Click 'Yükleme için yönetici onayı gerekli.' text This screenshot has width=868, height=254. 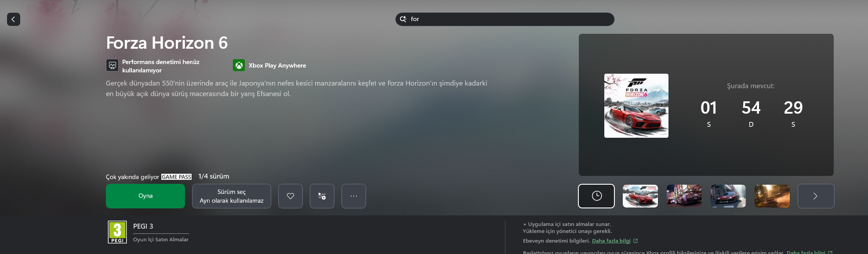pos(567,231)
